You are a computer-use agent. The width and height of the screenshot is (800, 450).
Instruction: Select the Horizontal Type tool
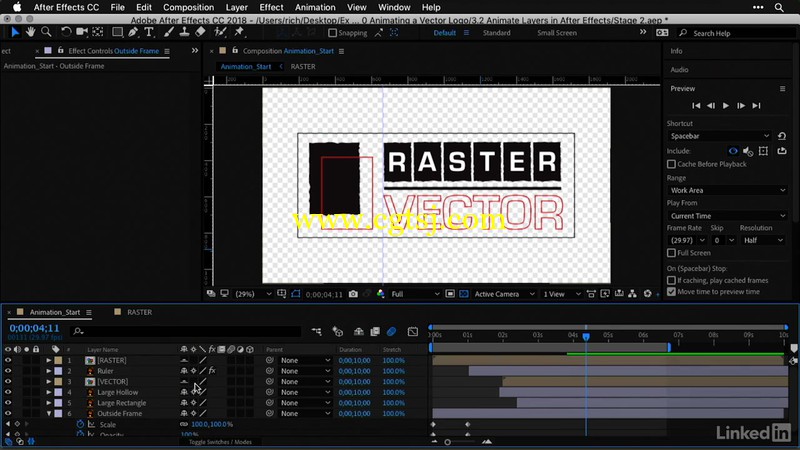coord(149,32)
